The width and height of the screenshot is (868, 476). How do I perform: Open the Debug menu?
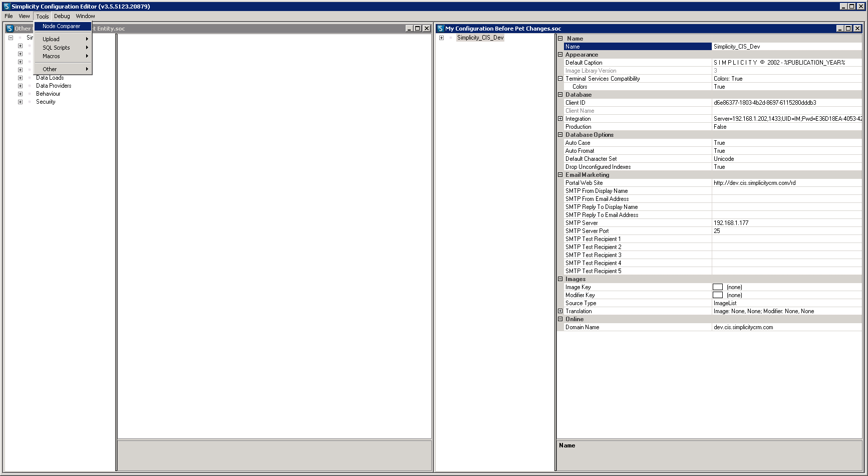point(62,16)
